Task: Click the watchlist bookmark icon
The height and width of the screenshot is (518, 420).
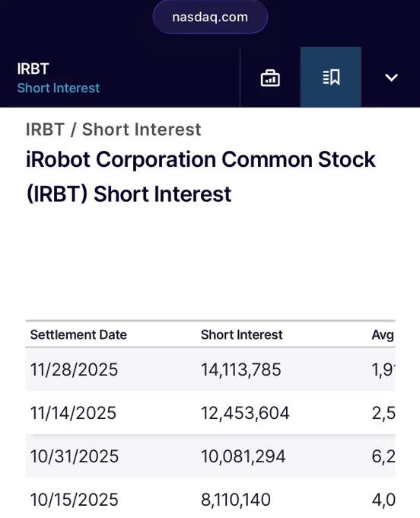Action: coord(330,77)
